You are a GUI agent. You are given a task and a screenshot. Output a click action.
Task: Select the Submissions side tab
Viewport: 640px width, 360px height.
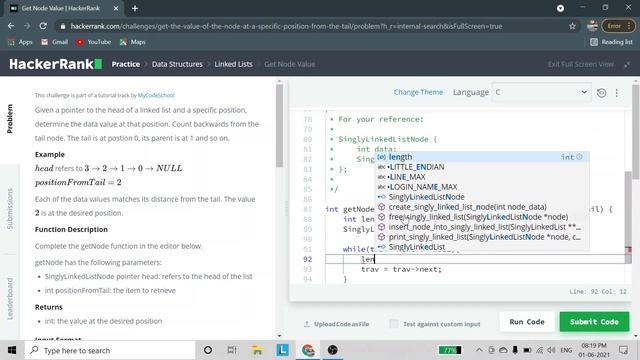(x=10, y=209)
